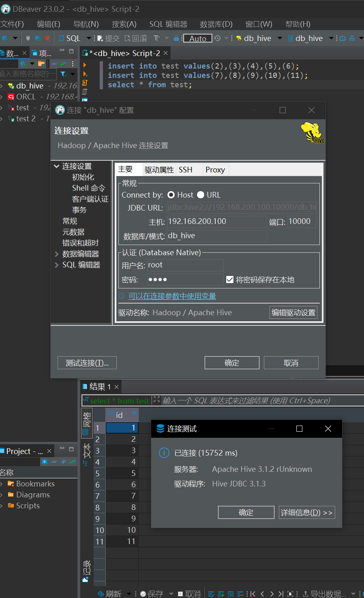Switch to 记录 record mode
This screenshot has width=364, height=598.
click(86, 571)
